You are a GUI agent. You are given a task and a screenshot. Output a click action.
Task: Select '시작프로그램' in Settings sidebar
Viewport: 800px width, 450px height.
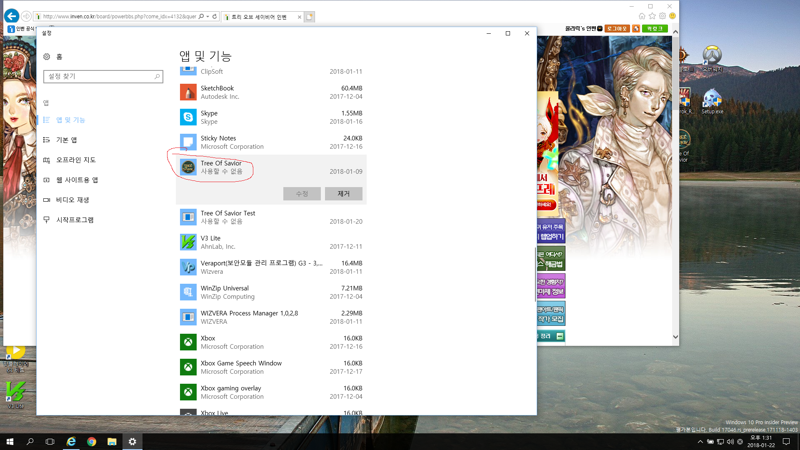click(74, 219)
